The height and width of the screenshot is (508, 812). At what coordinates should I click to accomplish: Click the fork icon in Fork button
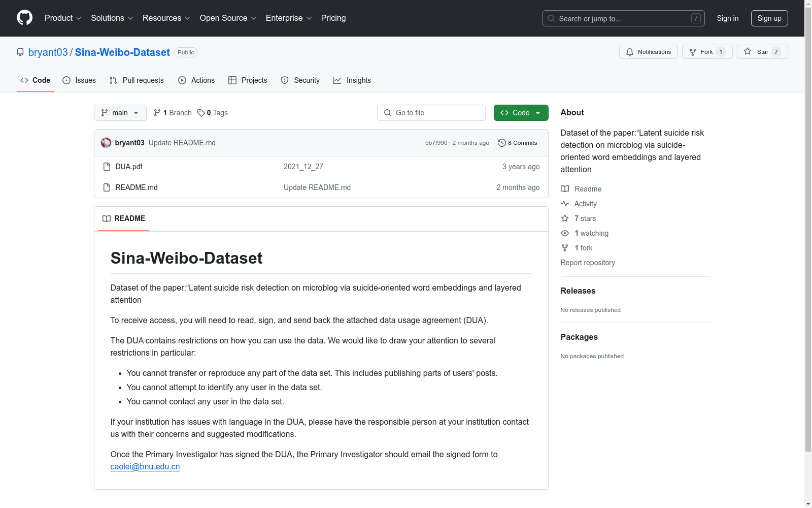coord(693,52)
